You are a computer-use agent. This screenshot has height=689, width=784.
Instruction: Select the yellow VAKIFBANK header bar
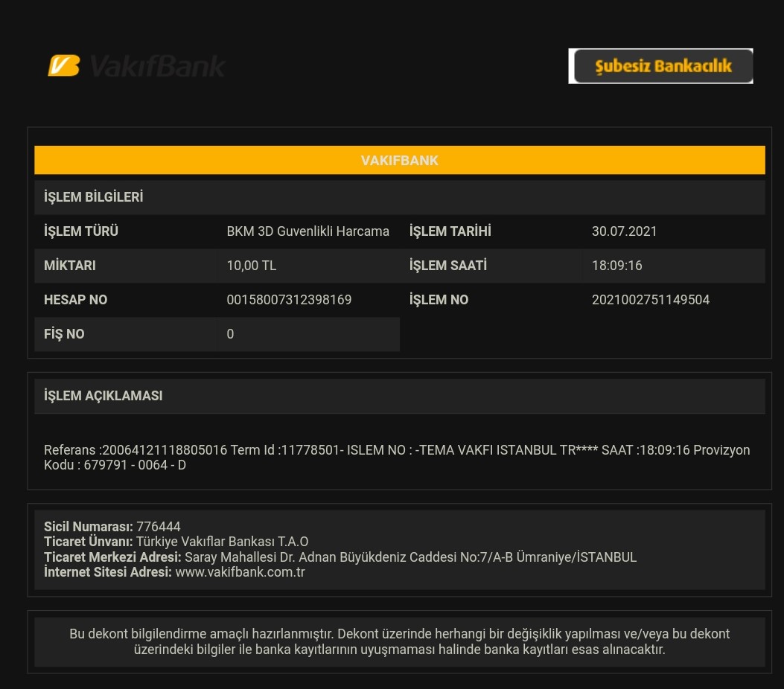[400, 161]
